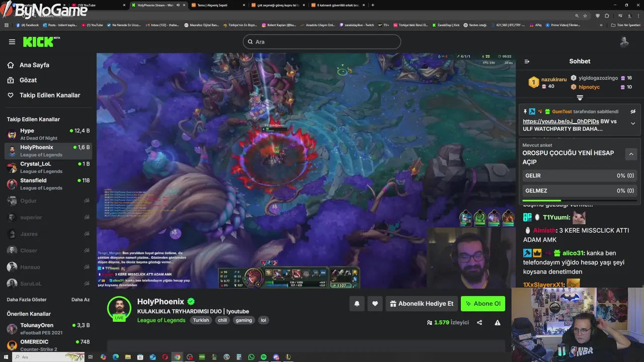The height and width of the screenshot is (362, 644).
Task: Open Microsoft Edge from the taskbar
Action: tap(116, 357)
